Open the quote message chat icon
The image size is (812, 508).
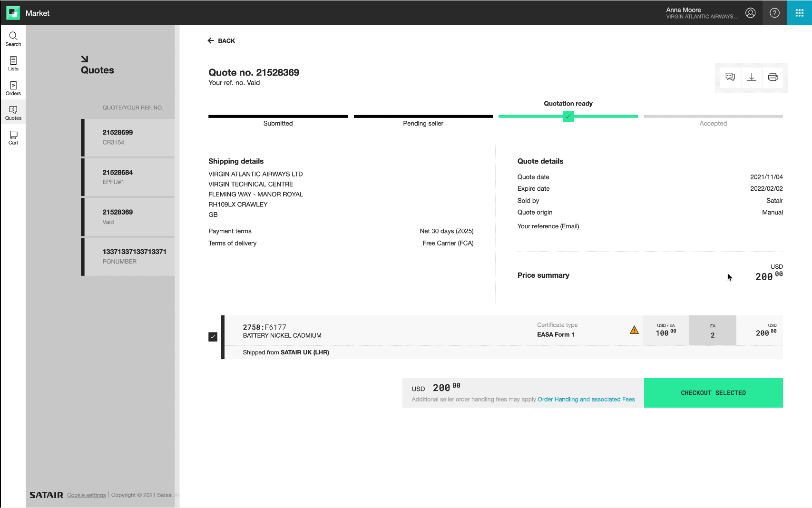tap(730, 77)
